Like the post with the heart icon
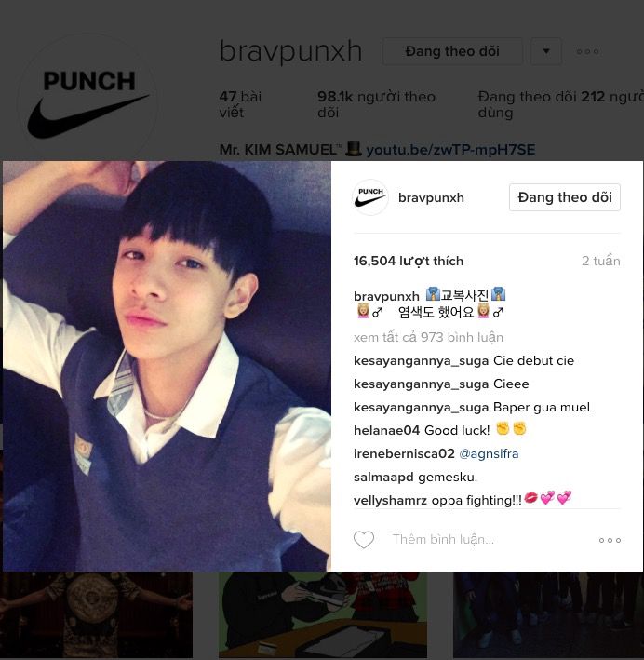This screenshot has width=644, height=660. click(364, 540)
